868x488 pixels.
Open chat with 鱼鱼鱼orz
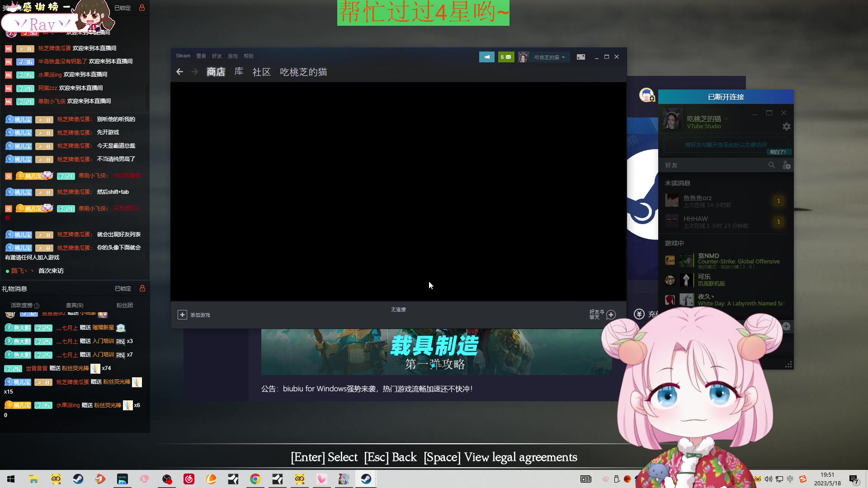point(726,201)
